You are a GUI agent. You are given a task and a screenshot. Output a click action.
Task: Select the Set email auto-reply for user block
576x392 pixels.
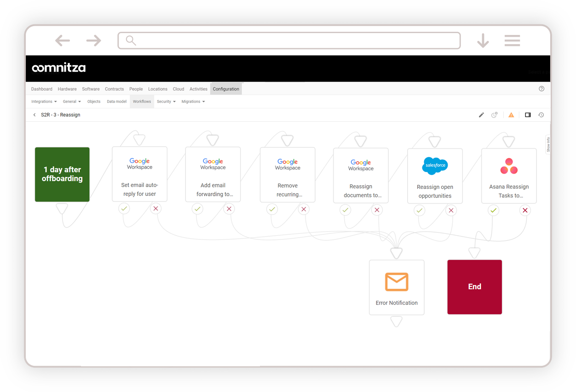pyautogui.click(x=139, y=174)
